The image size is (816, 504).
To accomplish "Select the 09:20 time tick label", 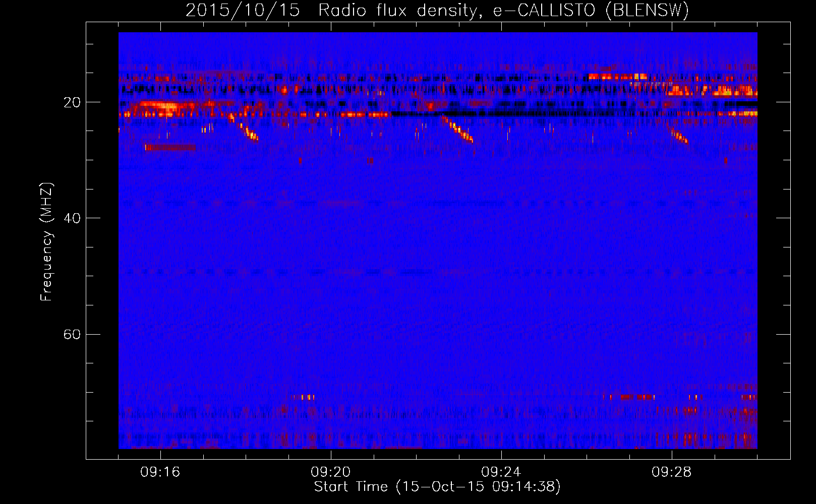I will pos(331,472).
